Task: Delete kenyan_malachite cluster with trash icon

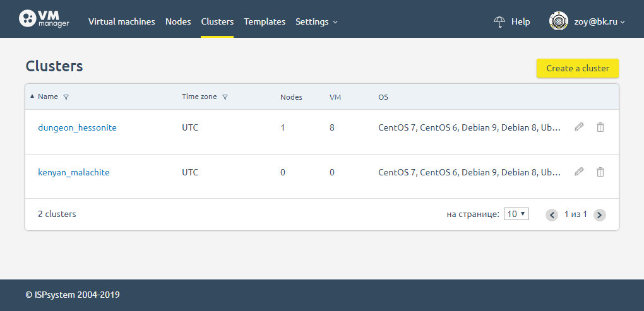Action: pos(600,172)
